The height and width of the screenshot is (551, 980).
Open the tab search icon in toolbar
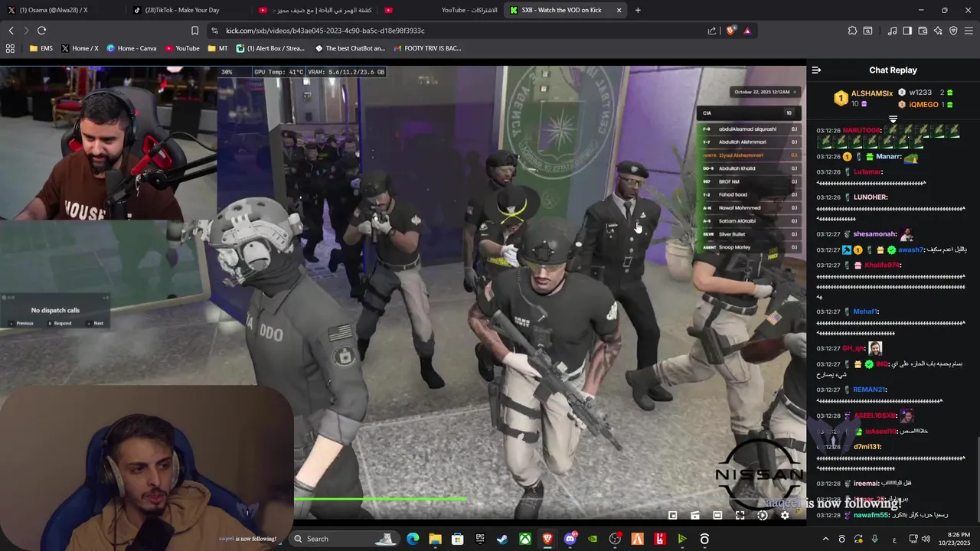(867, 31)
